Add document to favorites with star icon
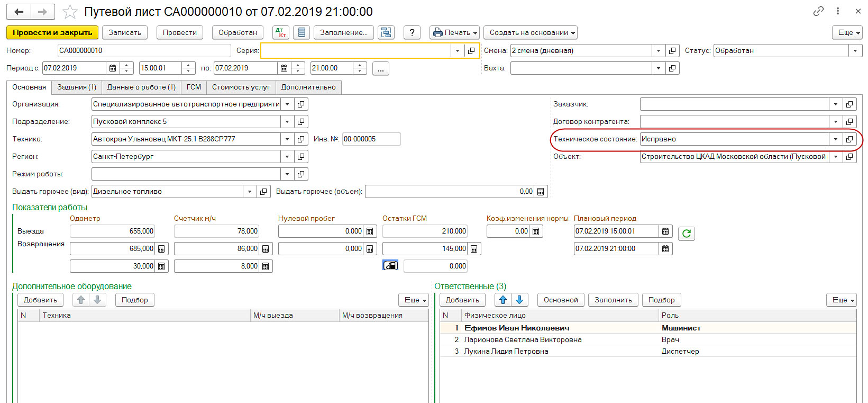This screenshot has width=868, height=403. [70, 12]
